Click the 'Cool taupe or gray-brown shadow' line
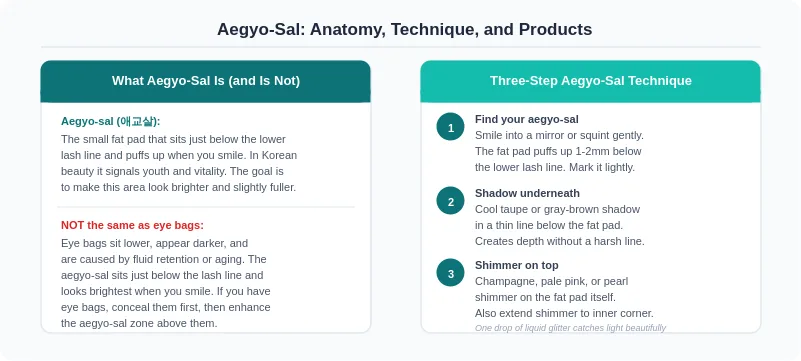801x361 pixels. pyautogui.click(x=557, y=209)
